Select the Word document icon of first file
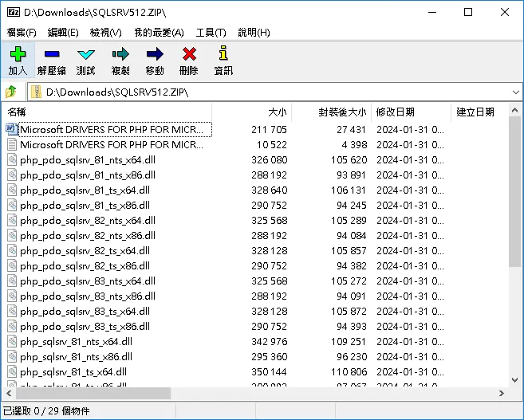 [x=12, y=129]
